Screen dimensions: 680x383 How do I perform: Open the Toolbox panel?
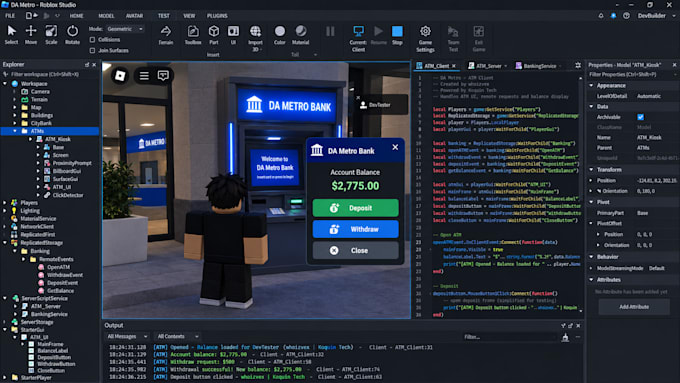coord(193,34)
